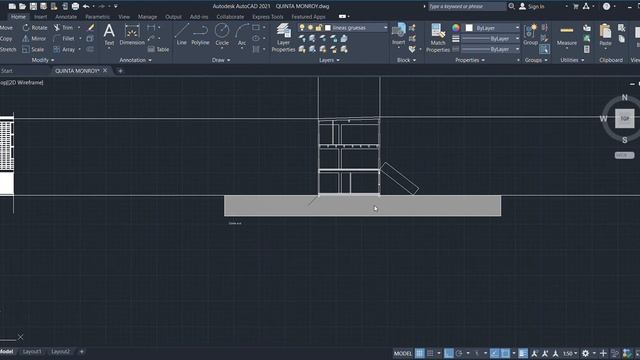This screenshot has height=360, width=640.
Task: Click the Scale tool
Action: pyautogui.click(x=33, y=49)
